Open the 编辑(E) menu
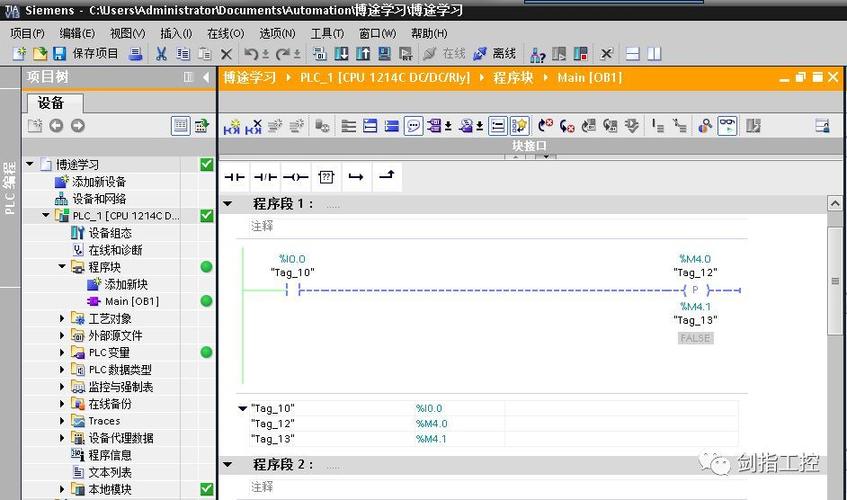 [x=77, y=33]
